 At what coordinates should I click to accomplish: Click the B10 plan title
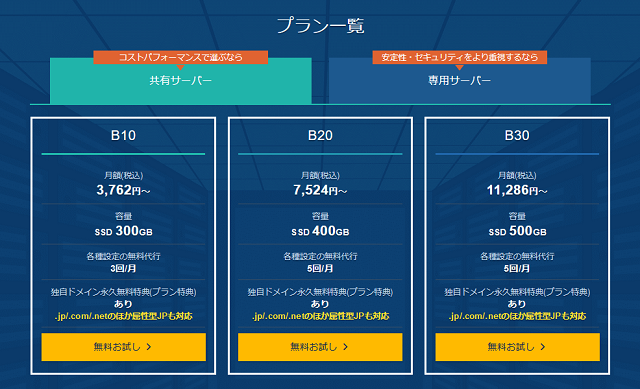[x=123, y=135]
